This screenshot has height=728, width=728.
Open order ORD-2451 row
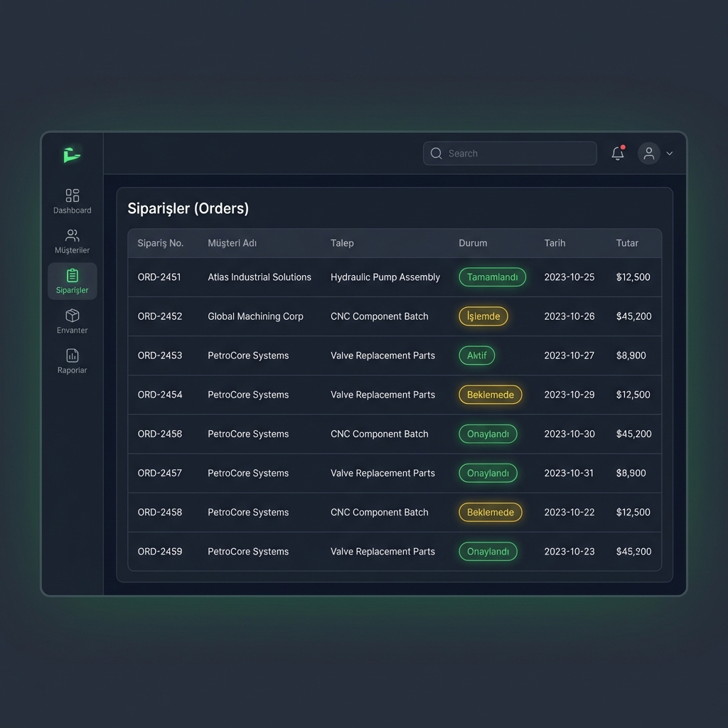[159, 277]
